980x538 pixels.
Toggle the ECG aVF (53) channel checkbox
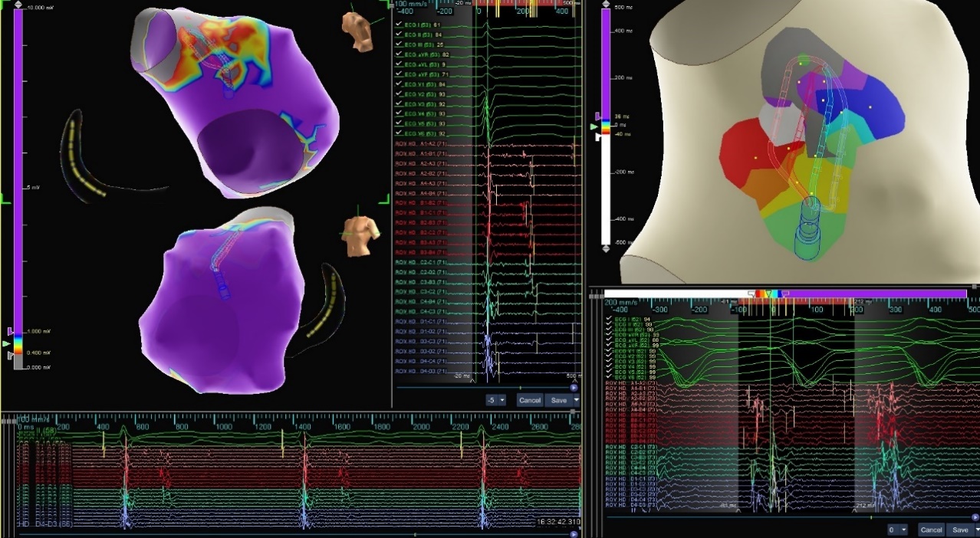(399, 75)
